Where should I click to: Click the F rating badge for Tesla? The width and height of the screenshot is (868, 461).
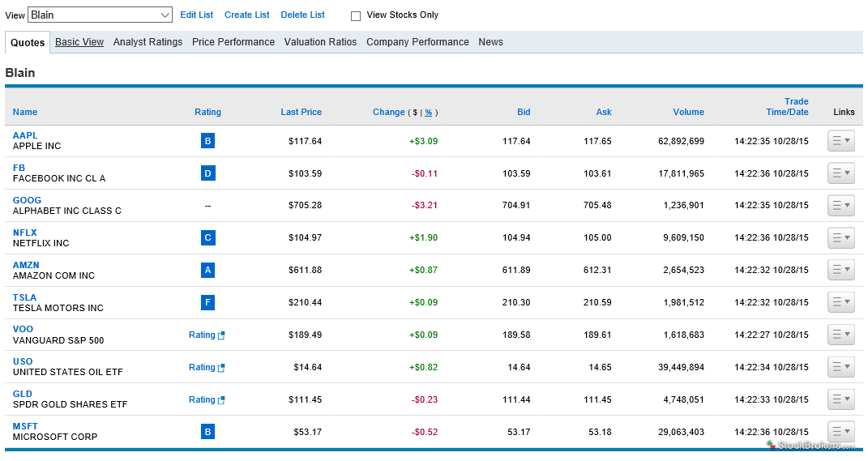coord(207,303)
